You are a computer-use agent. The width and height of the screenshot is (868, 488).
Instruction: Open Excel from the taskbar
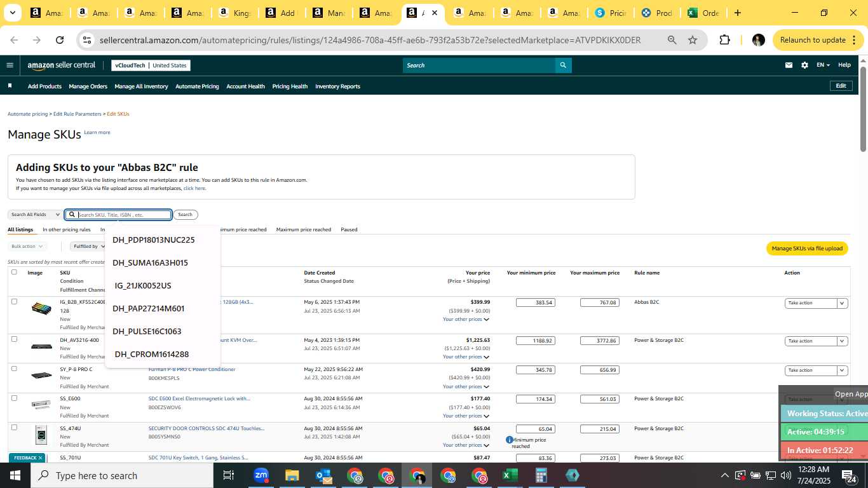tap(510, 475)
